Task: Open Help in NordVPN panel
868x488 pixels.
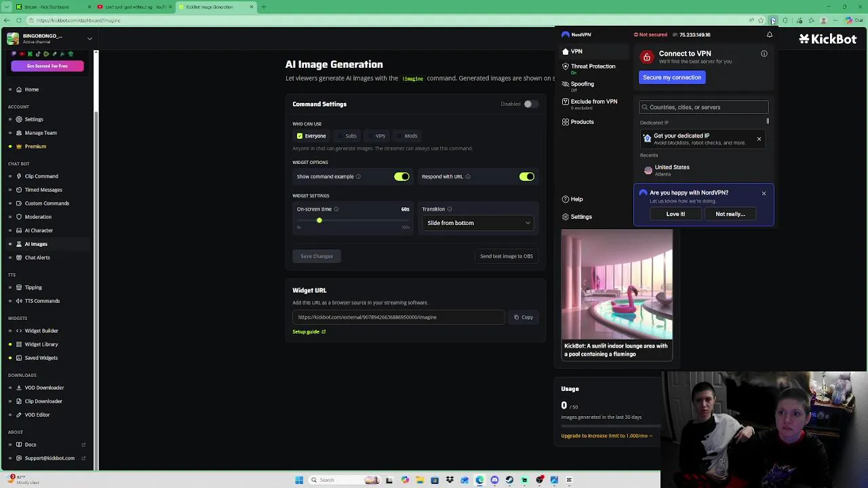Action: [x=576, y=199]
